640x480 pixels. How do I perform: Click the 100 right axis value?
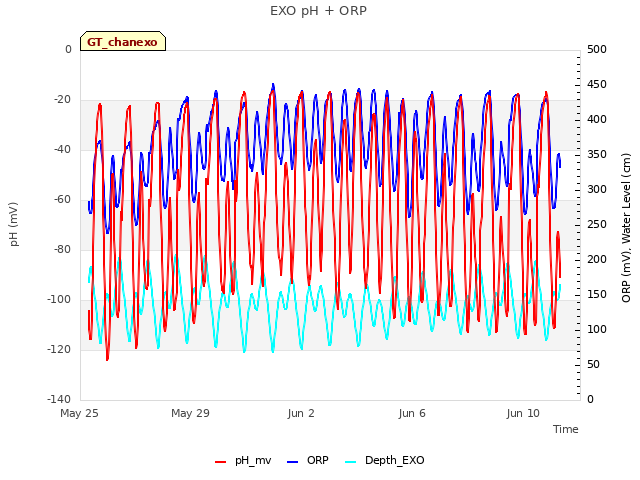click(597, 329)
